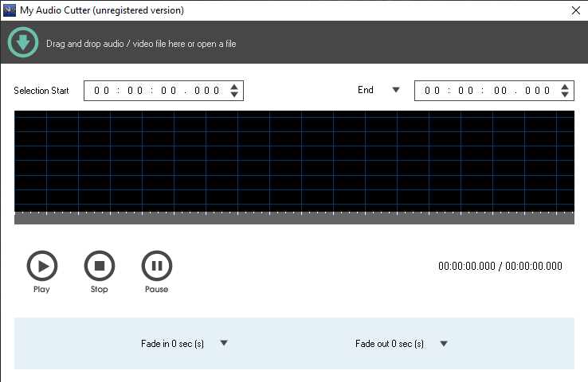Click the 'Fade in 0 sec (s)' label
The height and width of the screenshot is (382, 588).
tap(173, 344)
